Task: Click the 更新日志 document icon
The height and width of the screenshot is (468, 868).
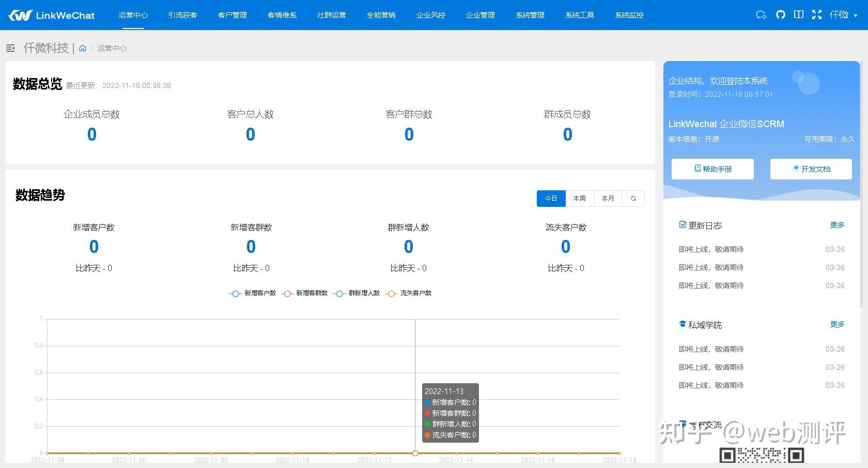Action: click(x=683, y=224)
